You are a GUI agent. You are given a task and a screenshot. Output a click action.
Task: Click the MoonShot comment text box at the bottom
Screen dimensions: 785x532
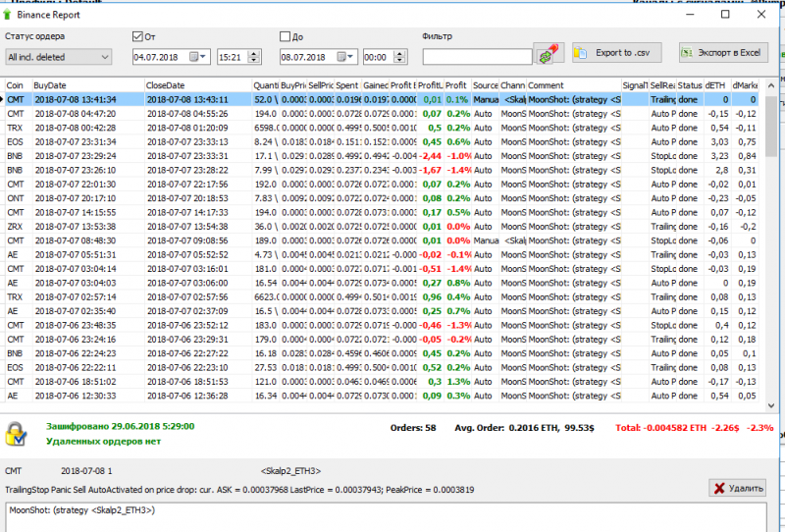tap(386, 517)
